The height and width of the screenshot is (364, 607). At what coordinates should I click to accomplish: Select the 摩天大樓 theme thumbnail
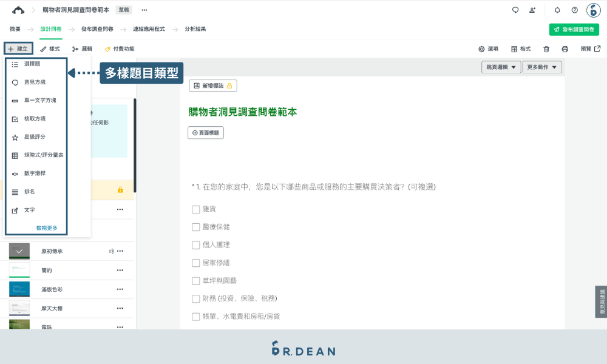tap(19, 308)
